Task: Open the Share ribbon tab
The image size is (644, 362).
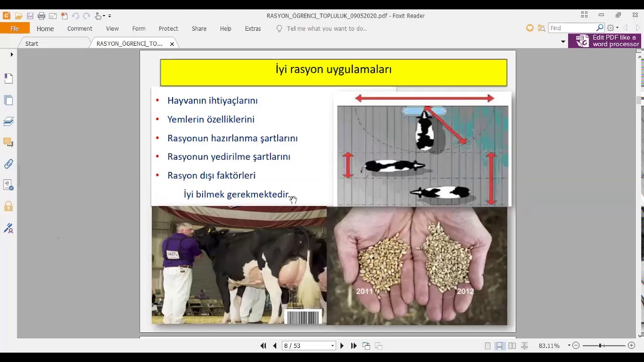Action: click(x=199, y=29)
